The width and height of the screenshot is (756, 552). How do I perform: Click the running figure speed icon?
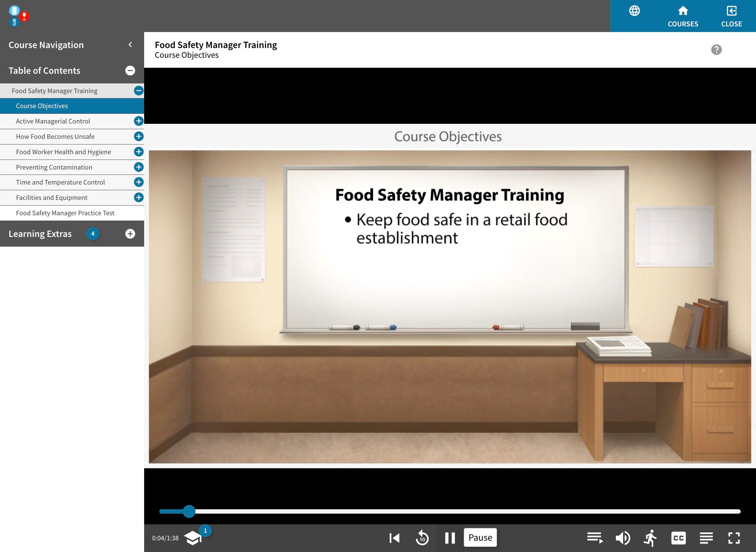650,538
